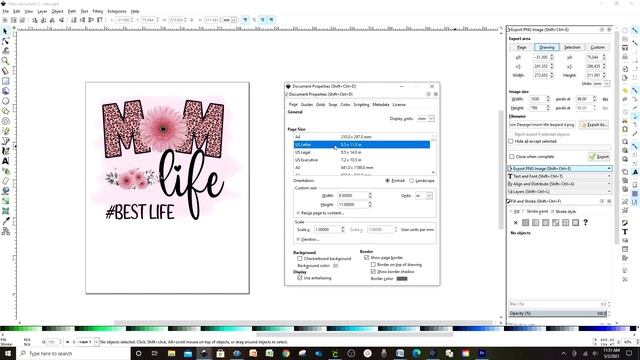The image size is (640, 360).
Task: Choose Unset paint question mark icon
Action: (x=585, y=223)
